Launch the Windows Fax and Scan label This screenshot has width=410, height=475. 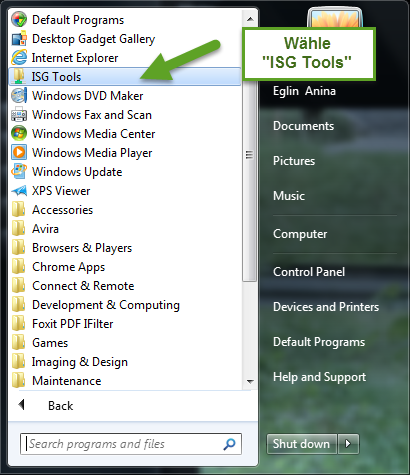[92, 115]
